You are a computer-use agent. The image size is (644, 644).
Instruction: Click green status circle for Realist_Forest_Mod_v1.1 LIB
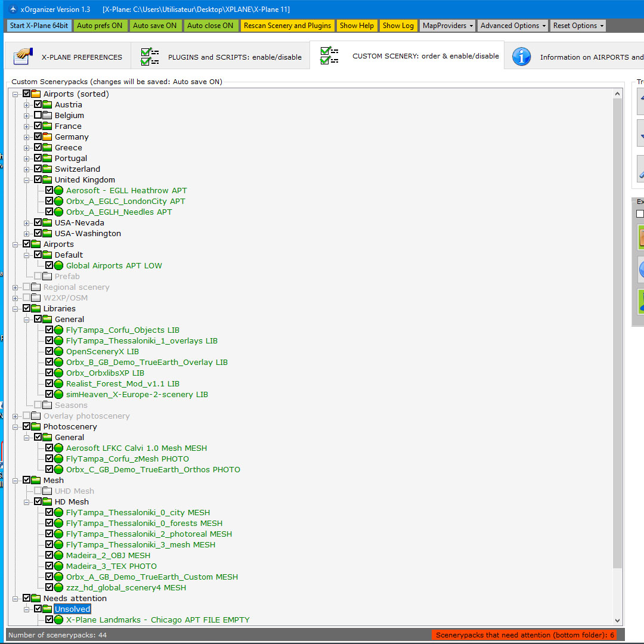tap(58, 383)
